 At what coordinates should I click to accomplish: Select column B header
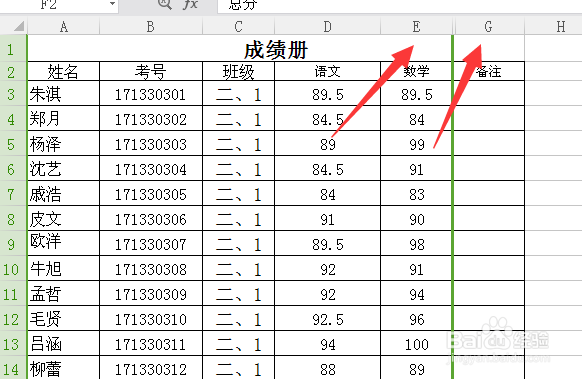(x=151, y=26)
